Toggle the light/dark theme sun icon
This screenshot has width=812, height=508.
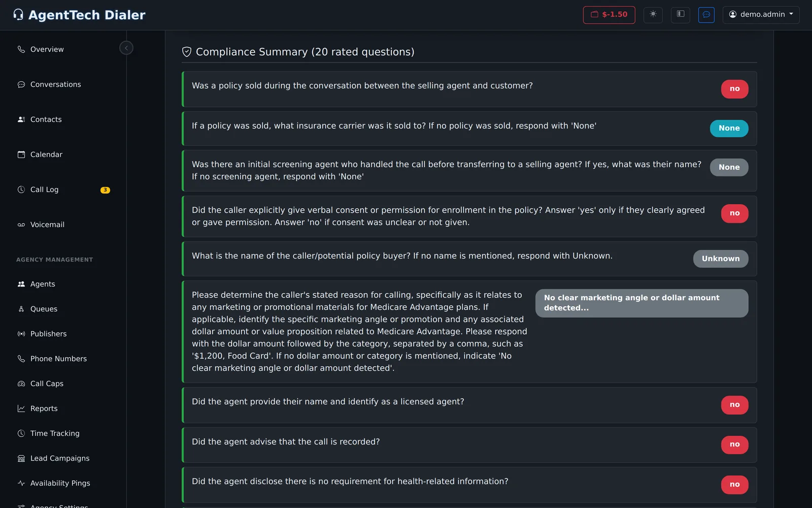point(653,14)
